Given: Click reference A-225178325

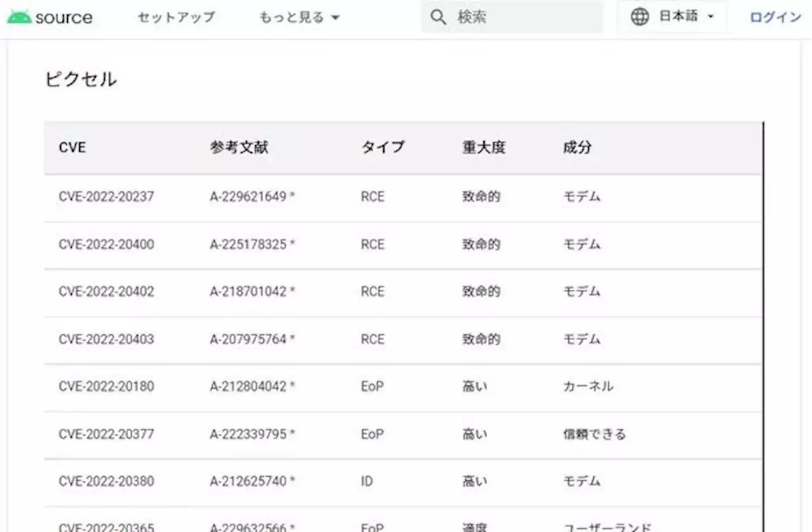Looking at the screenshot, I should pyautogui.click(x=249, y=244).
